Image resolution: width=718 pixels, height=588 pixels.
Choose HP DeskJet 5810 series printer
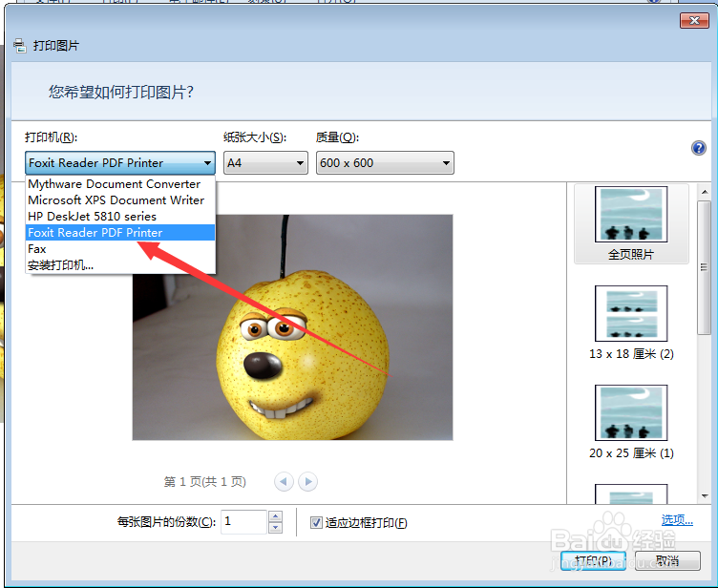[x=120, y=216]
